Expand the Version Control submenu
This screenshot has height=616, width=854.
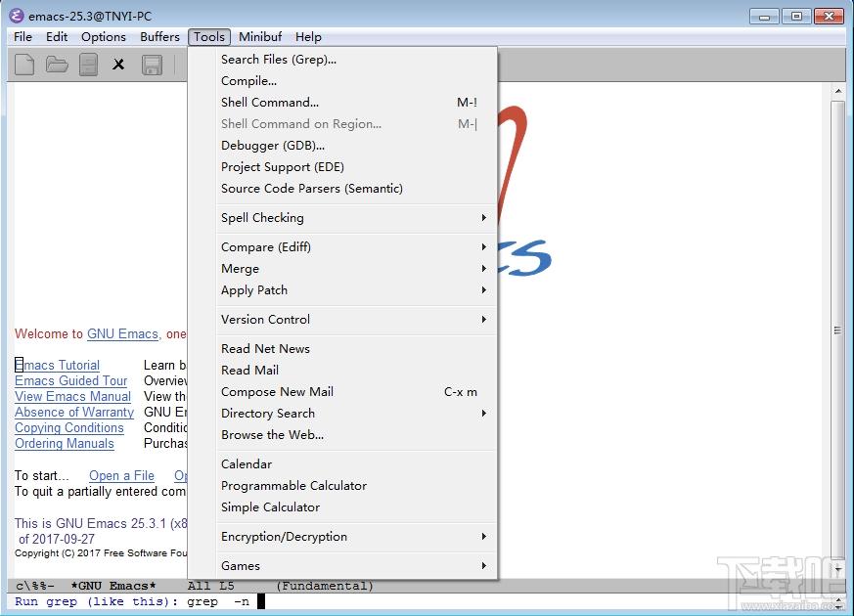click(343, 320)
